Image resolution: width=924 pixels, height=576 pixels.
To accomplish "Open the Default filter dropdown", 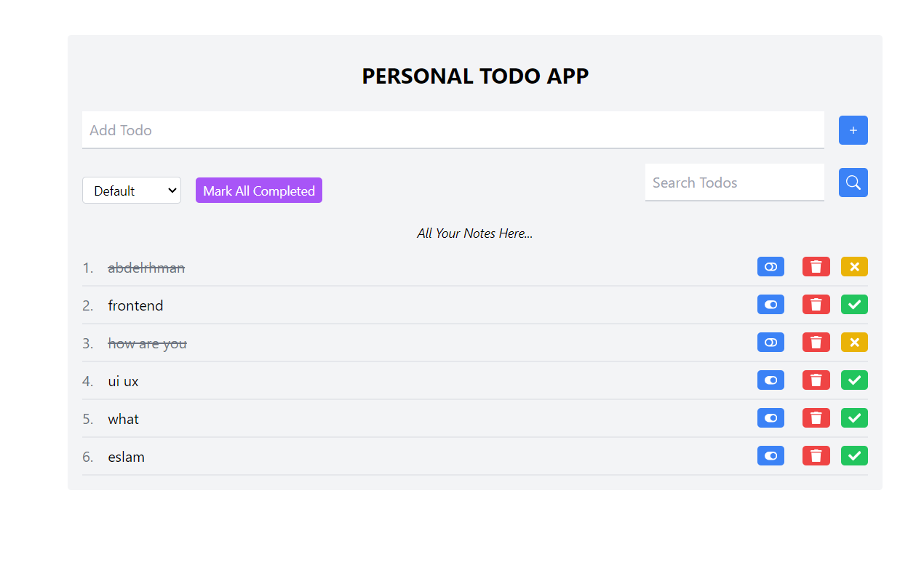I will pyautogui.click(x=132, y=191).
